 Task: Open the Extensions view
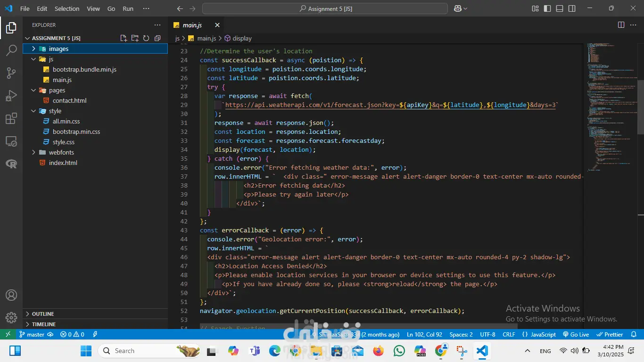pos(11,118)
